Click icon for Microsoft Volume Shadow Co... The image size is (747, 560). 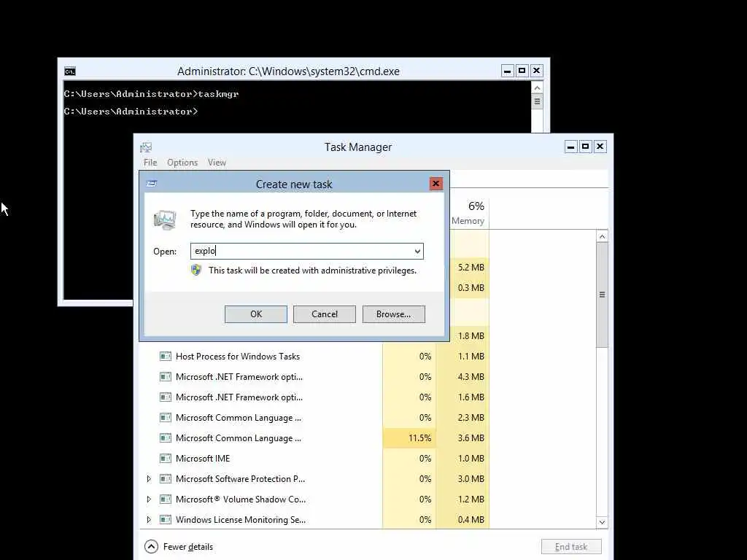[x=166, y=499]
